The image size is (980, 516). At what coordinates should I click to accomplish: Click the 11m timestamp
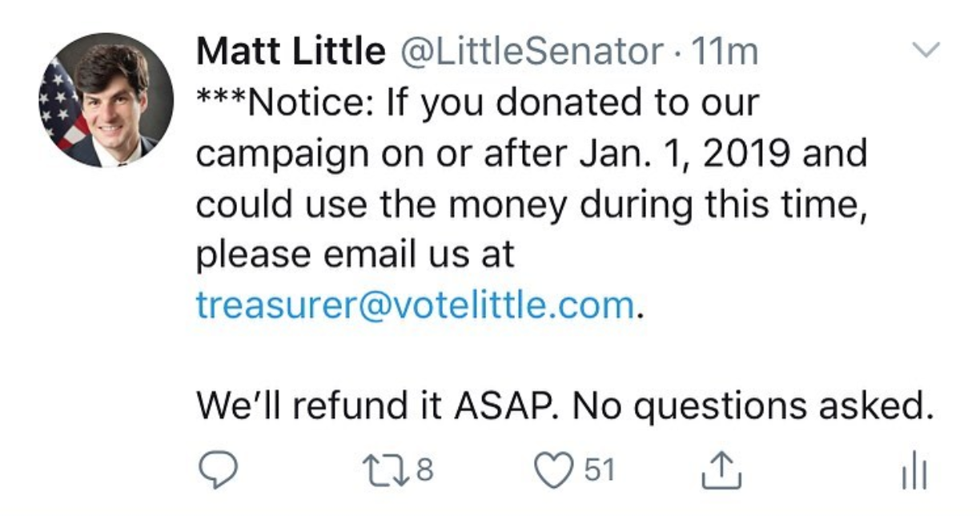[726, 53]
